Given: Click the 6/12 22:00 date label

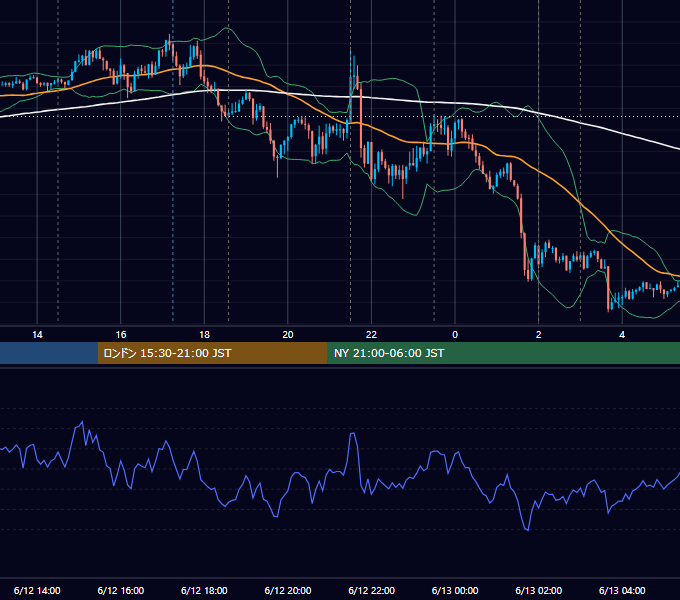Looking at the screenshot, I should pos(372,590).
